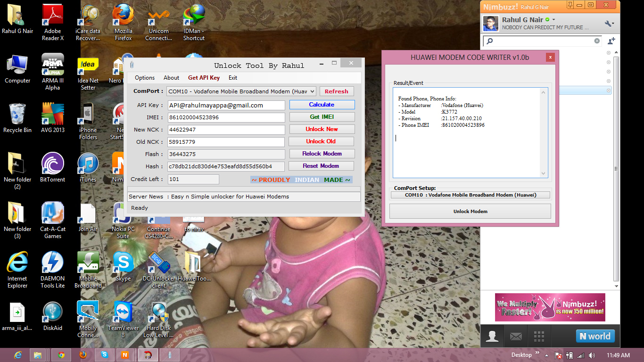
Task: Click the New NCK field
Action: 226,130
